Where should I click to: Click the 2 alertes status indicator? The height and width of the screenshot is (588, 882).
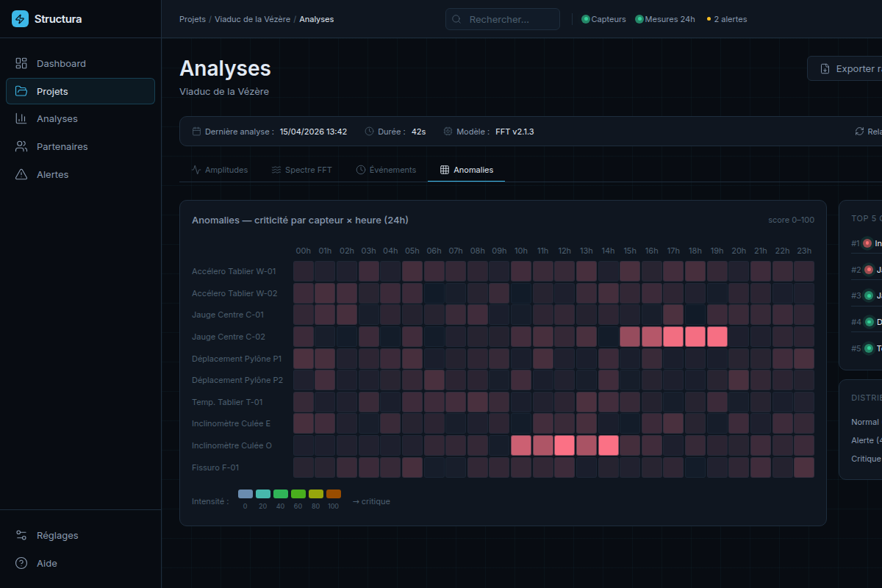(x=727, y=19)
